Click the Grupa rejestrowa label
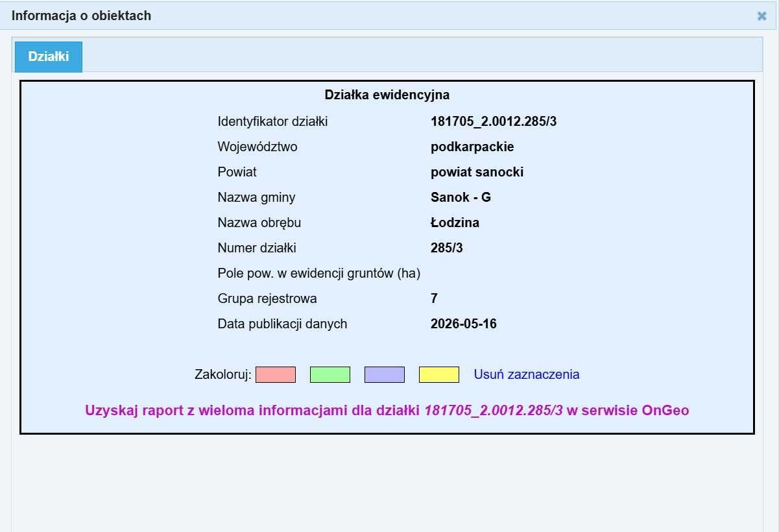The width and height of the screenshot is (779, 532). (267, 298)
